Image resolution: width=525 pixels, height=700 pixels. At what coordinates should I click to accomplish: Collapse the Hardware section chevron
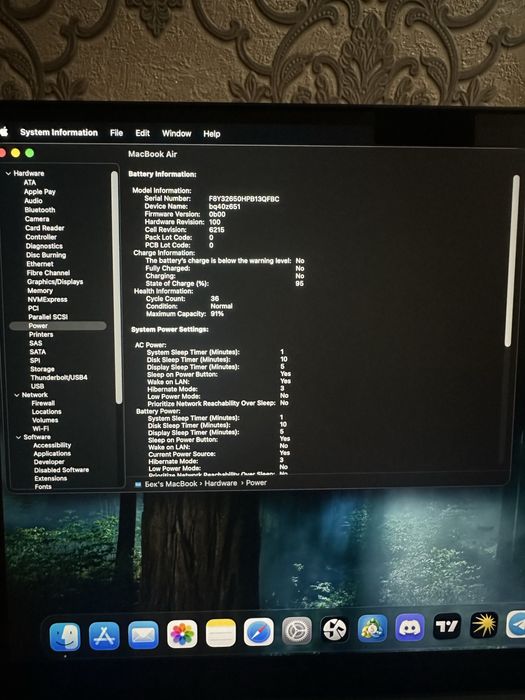(8, 173)
